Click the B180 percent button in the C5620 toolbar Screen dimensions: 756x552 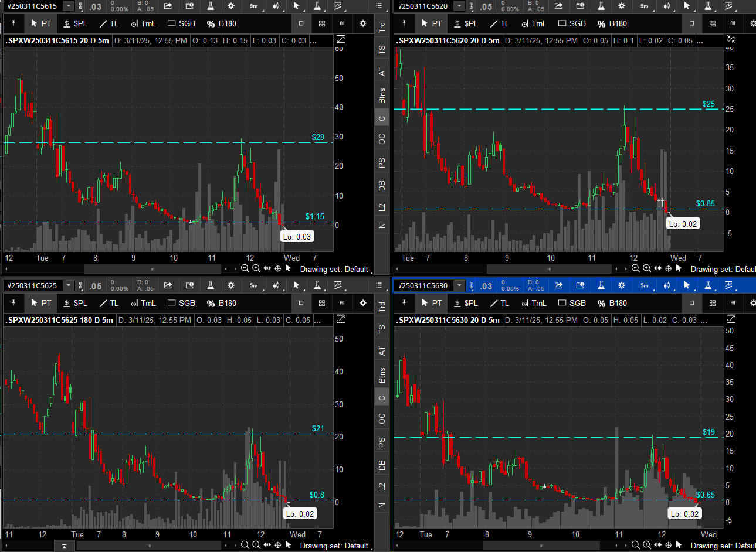click(612, 23)
